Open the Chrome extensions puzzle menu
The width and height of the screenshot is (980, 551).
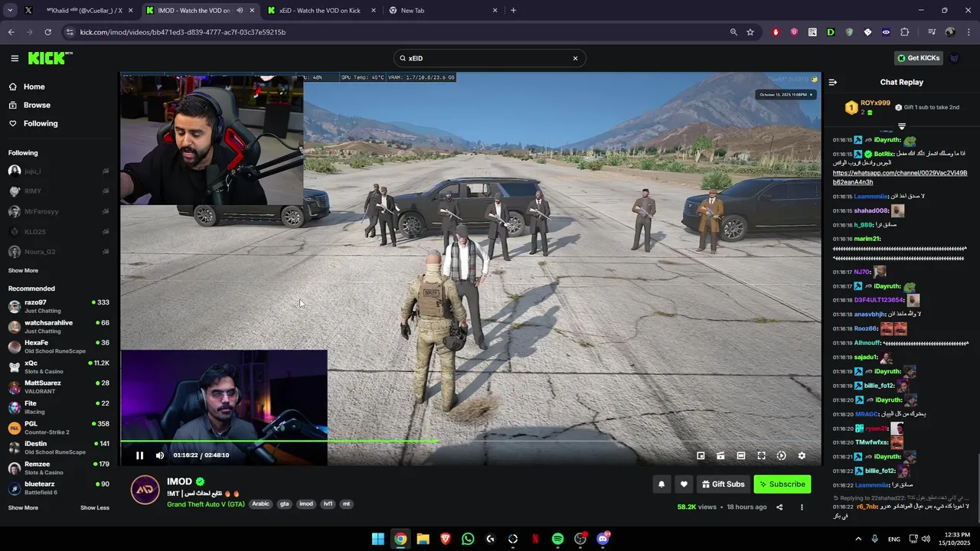coord(904,32)
